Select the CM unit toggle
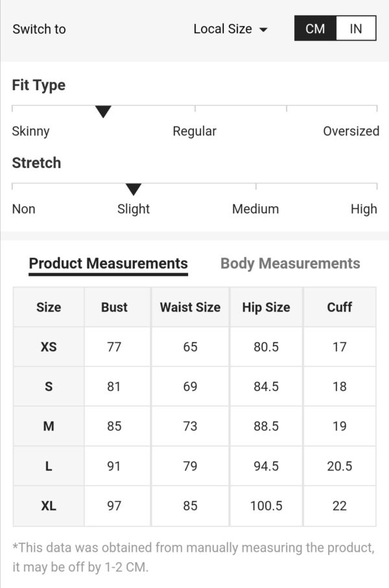The height and width of the screenshot is (588, 389). point(315,29)
